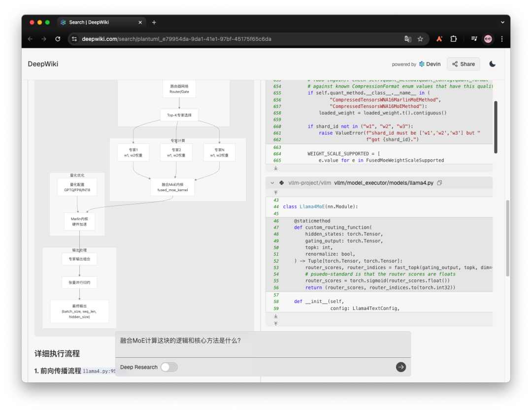Open the browser profile avatar
This screenshot has height=411, width=532.
click(488, 39)
